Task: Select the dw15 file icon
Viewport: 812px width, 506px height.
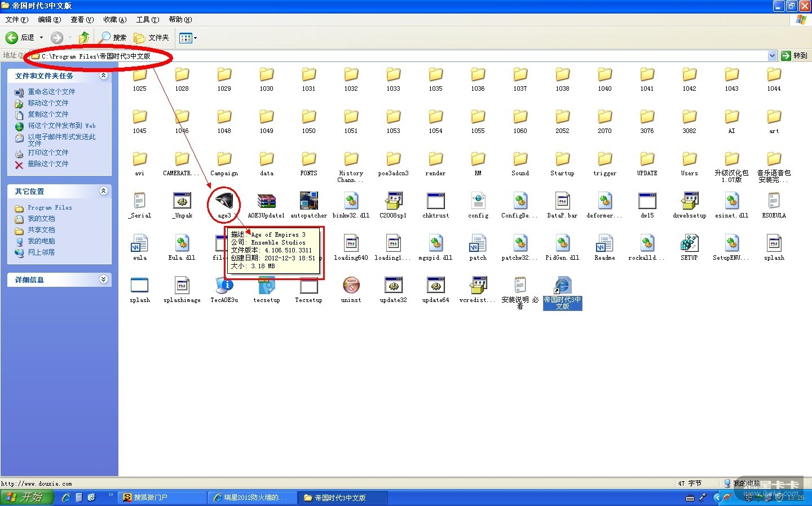Action: (647, 201)
